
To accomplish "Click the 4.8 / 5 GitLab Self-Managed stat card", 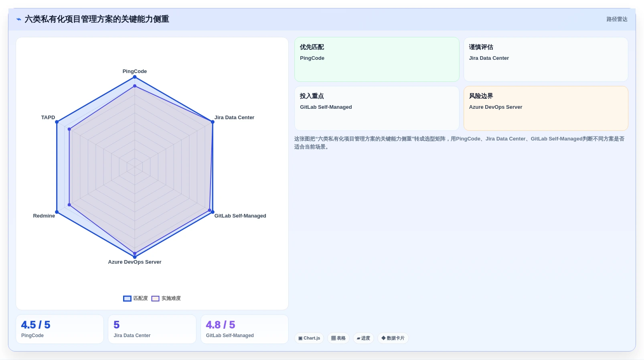I will [245, 329].
